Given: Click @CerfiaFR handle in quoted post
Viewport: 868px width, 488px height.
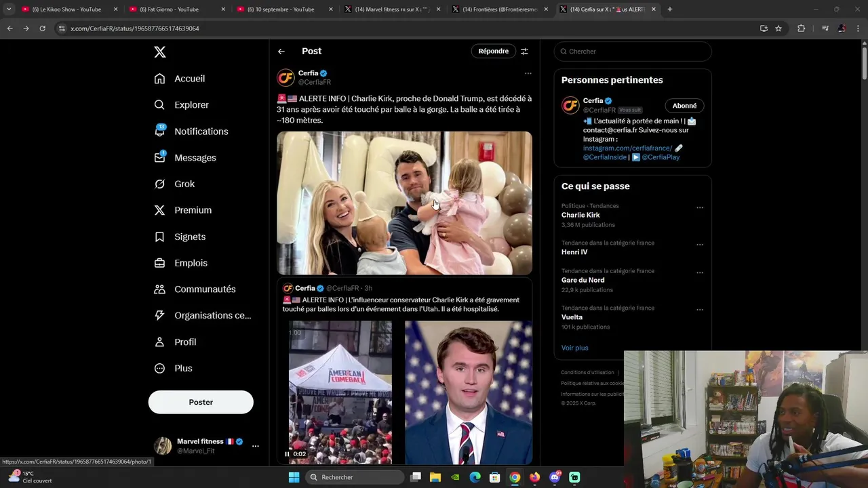Looking at the screenshot, I should coord(342,288).
